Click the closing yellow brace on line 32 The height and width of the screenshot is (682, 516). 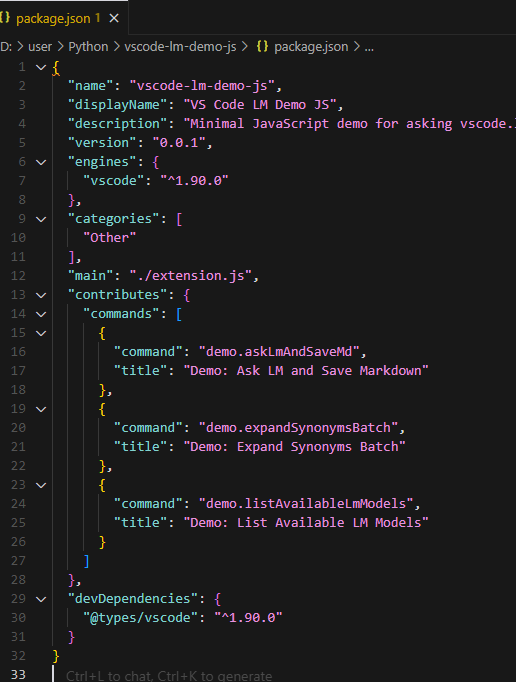coord(56,656)
